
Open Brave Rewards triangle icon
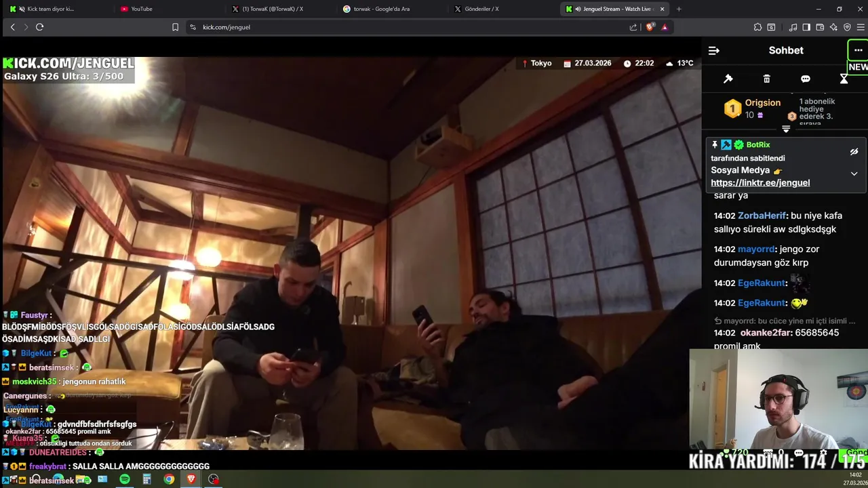click(665, 27)
